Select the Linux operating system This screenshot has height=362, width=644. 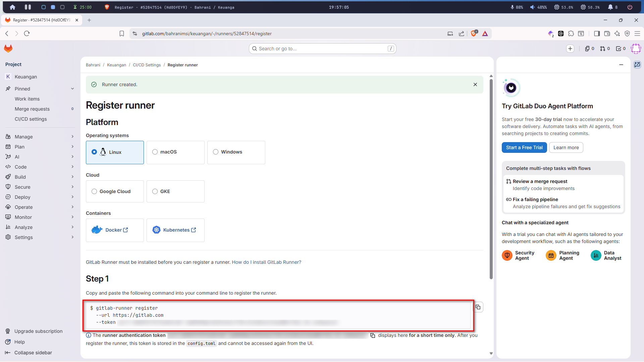pos(115,153)
